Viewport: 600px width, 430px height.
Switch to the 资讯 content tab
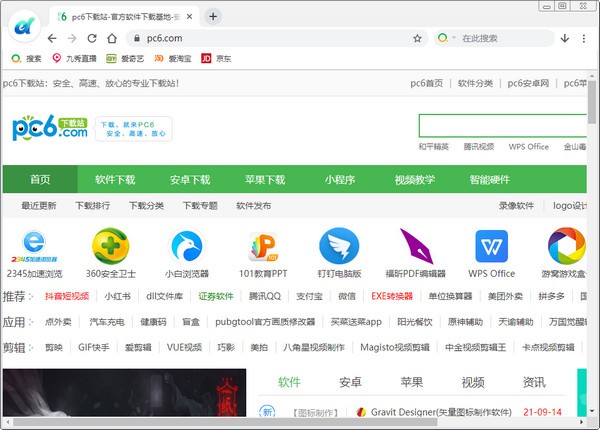click(534, 382)
